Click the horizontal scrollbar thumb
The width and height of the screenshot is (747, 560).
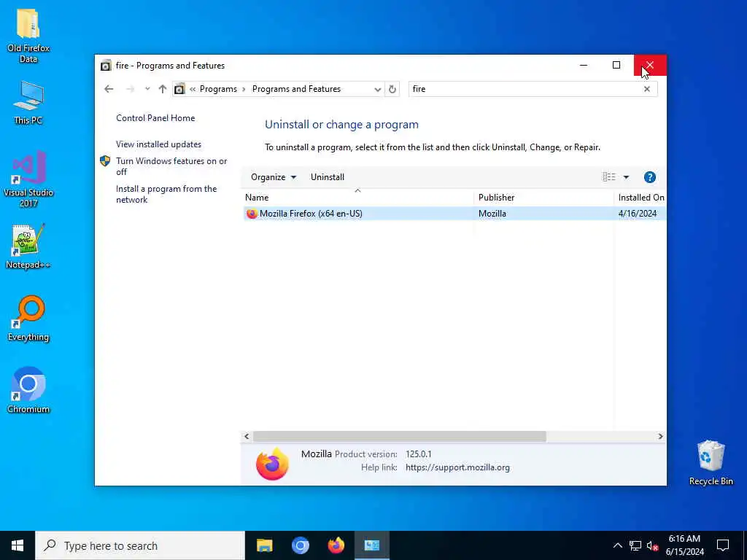(x=399, y=436)
